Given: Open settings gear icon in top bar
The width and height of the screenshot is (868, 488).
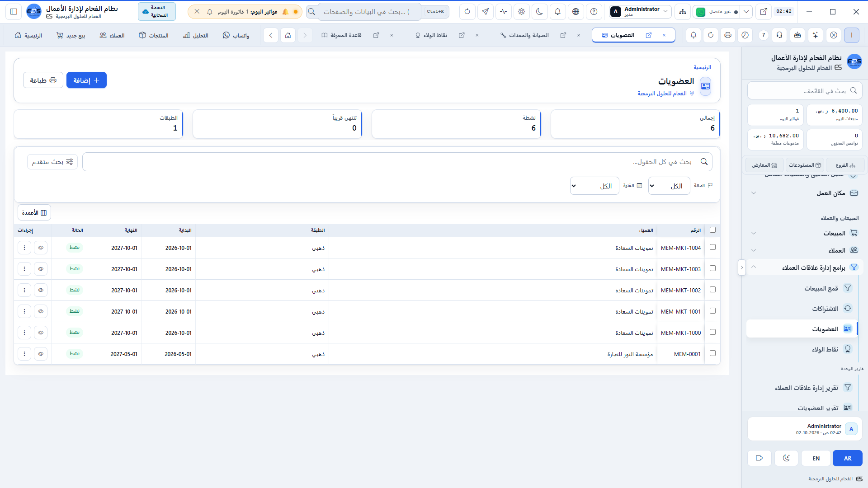Looking at the screenshot, I should point(521,12).
